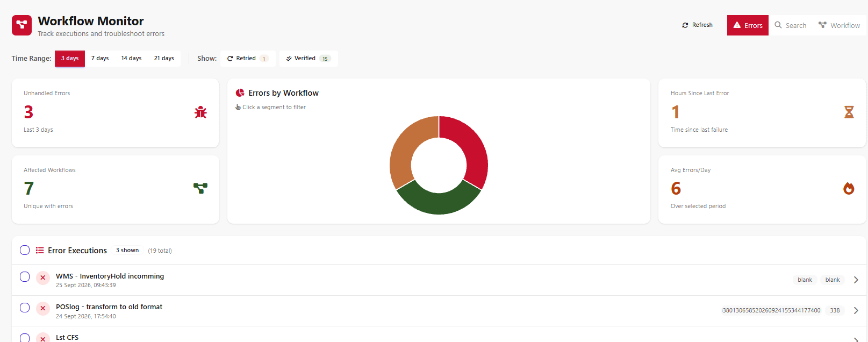Click "WMS - InventoryHold incomming" title
868x342 pixels.
click(x=110, y=276)
